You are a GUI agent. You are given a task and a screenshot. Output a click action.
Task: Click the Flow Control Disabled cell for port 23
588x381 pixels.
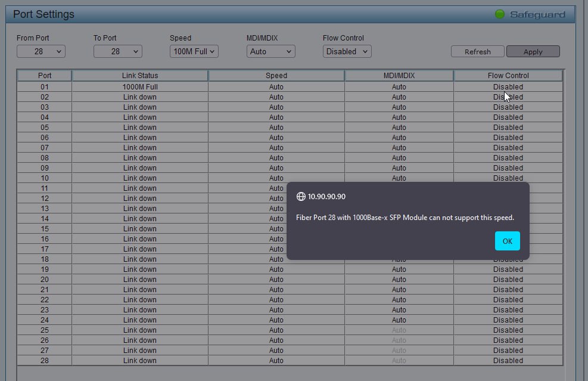click(508, 309)
